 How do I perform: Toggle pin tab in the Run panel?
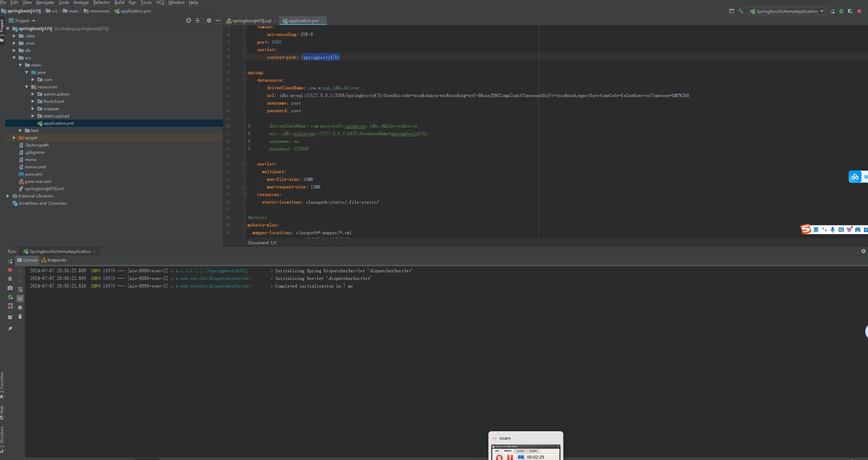(x=10, y=329)
